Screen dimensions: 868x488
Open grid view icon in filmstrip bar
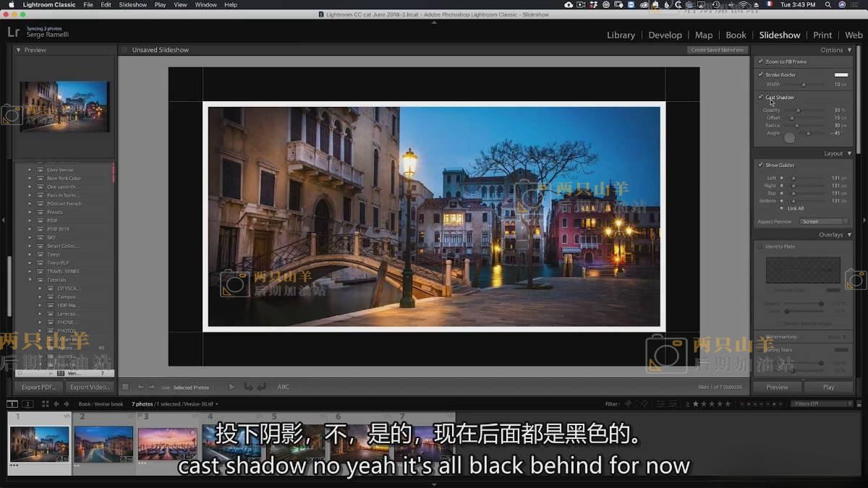tap(45, 404)
